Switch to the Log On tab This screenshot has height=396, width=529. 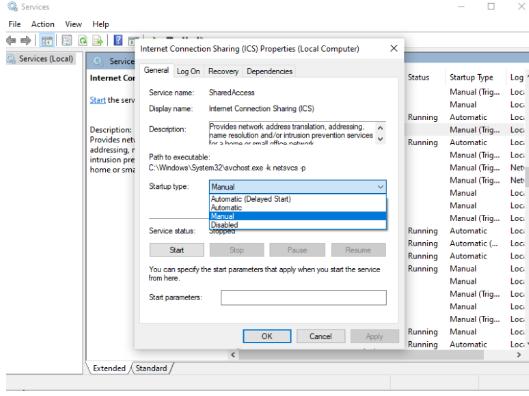[188, 72]
